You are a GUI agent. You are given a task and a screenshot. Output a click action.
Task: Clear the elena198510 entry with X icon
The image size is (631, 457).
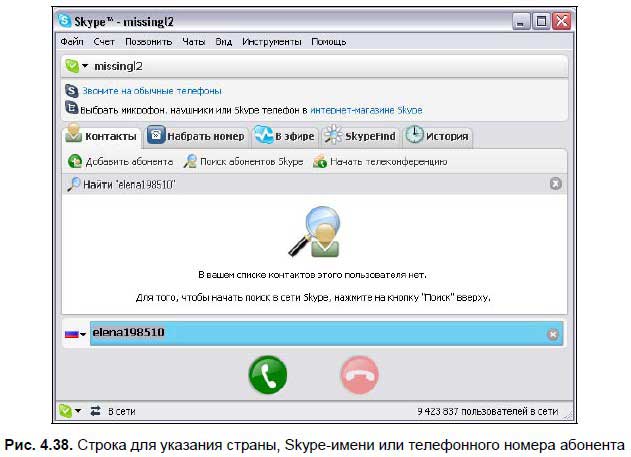[553, 334]
